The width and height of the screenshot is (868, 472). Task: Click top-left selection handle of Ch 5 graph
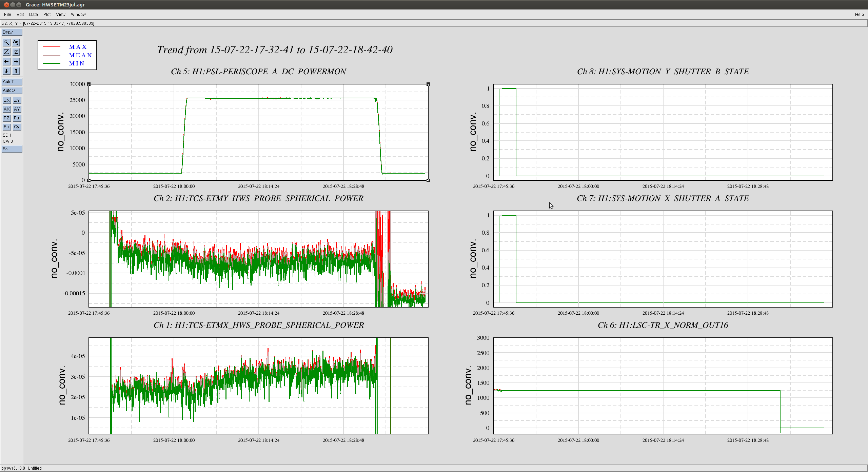(x=89, y=84)
